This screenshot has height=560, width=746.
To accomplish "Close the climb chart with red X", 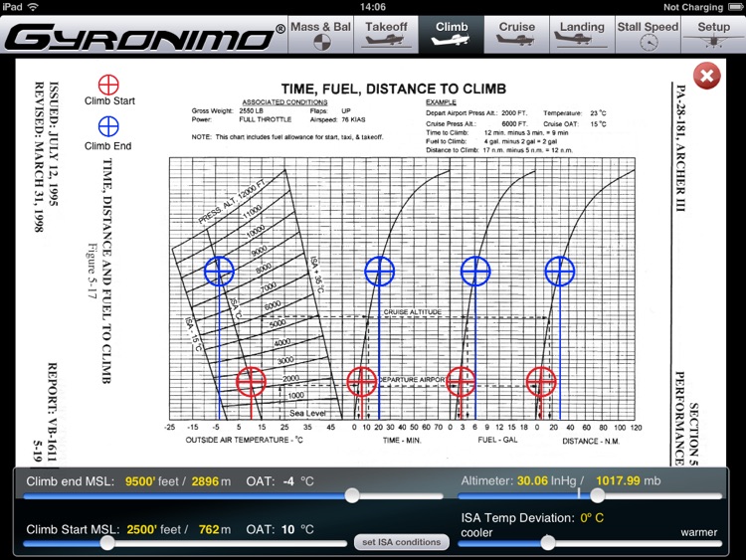I will (x=706, y=76).
